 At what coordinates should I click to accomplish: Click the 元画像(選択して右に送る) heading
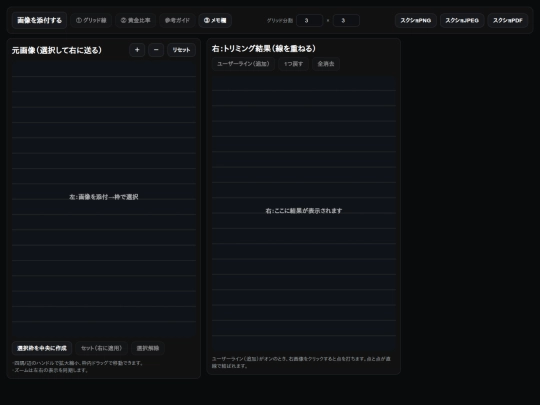coord(57,50)
